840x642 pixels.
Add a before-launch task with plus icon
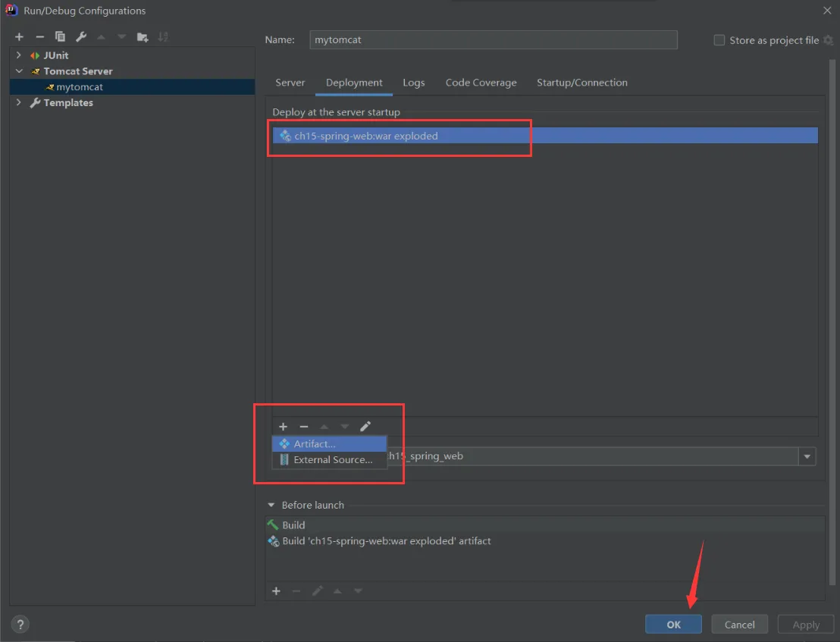pyautogui.click(x=276, y=591)
